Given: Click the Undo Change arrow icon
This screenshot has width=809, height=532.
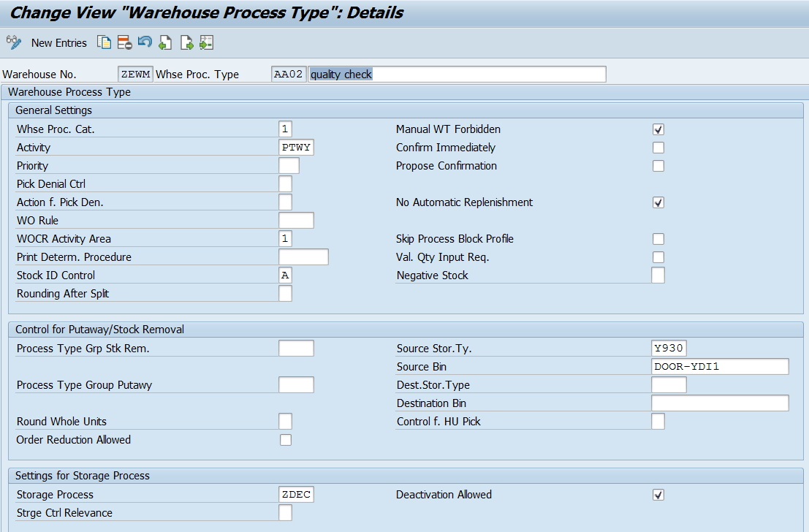Looking at the screenshot, I should coord(145,43).
